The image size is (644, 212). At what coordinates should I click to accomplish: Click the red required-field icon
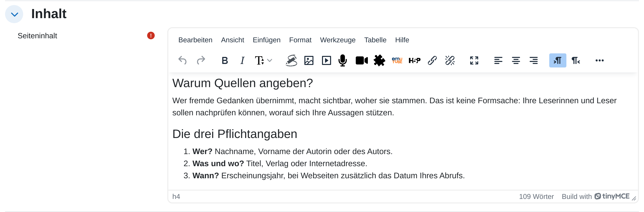click(151, 36)
